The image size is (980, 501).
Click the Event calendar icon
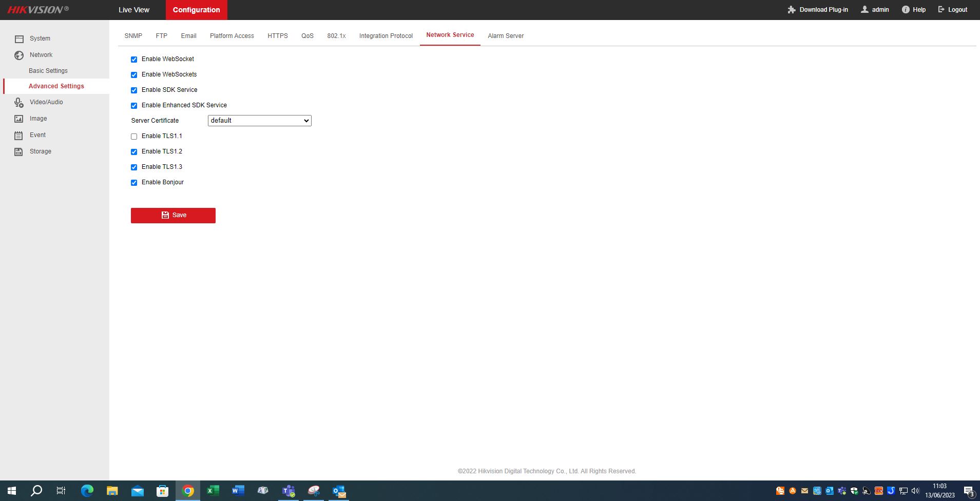click(19, 136)
